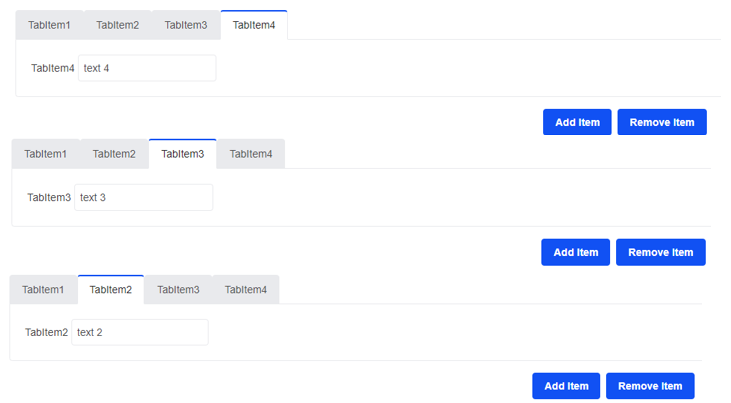The image size is (731, 403).
Task: Open TabItem3 in the tab set showing text 4
Action: (x=186, y=25)
